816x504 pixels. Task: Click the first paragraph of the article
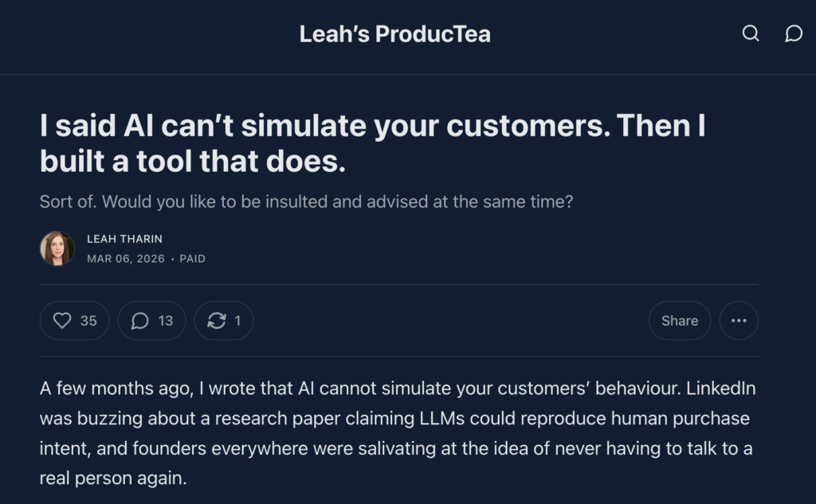397,432
